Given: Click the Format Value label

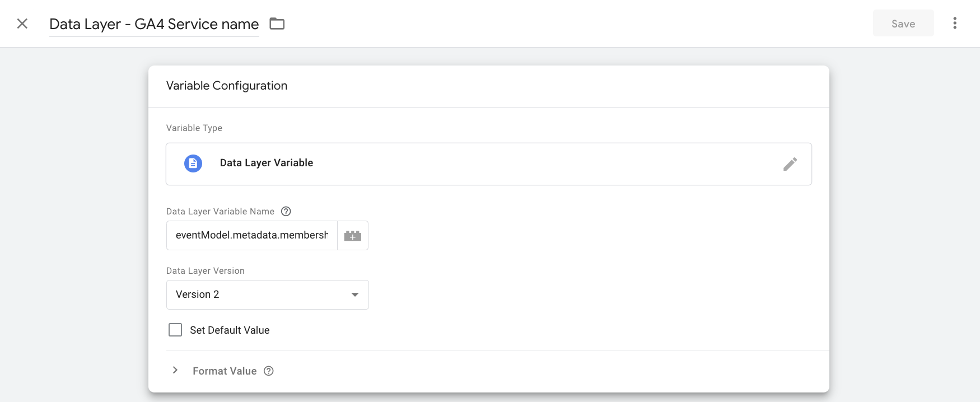Looking at the screenshot, I should pyautogui.click(x=225, y=371).
